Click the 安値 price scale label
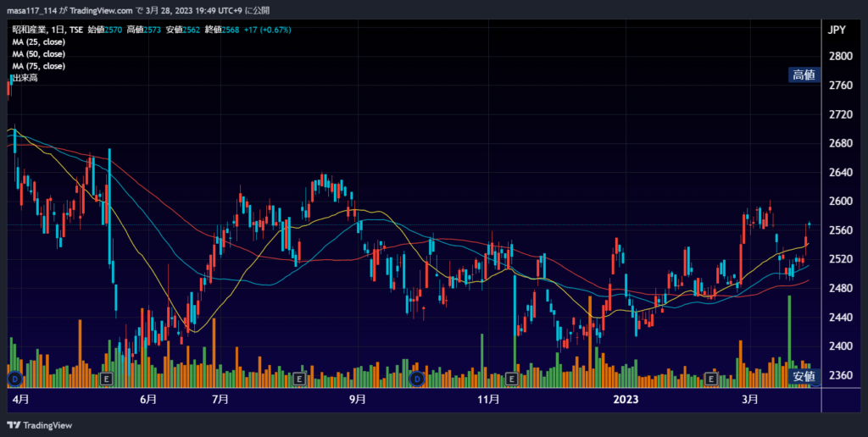Image resolution: width=868 pixels, height=437 pixels. click(x=804, y=377)
